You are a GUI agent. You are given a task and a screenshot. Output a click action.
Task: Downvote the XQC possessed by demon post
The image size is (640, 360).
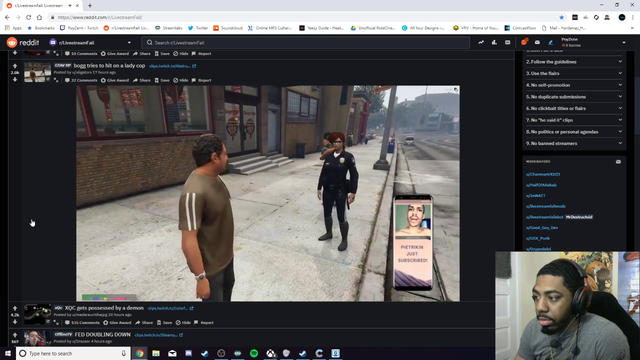coord(15,322)
